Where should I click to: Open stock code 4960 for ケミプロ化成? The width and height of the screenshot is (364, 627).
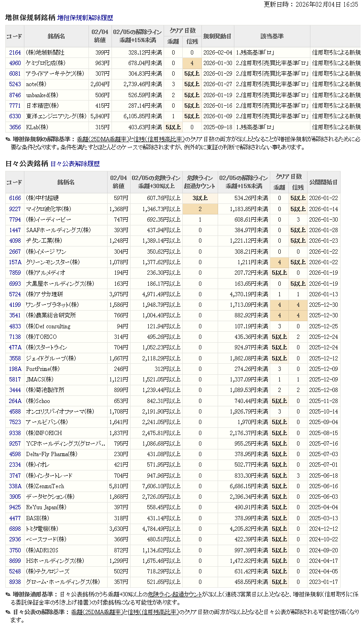click(x=15, y=63)
